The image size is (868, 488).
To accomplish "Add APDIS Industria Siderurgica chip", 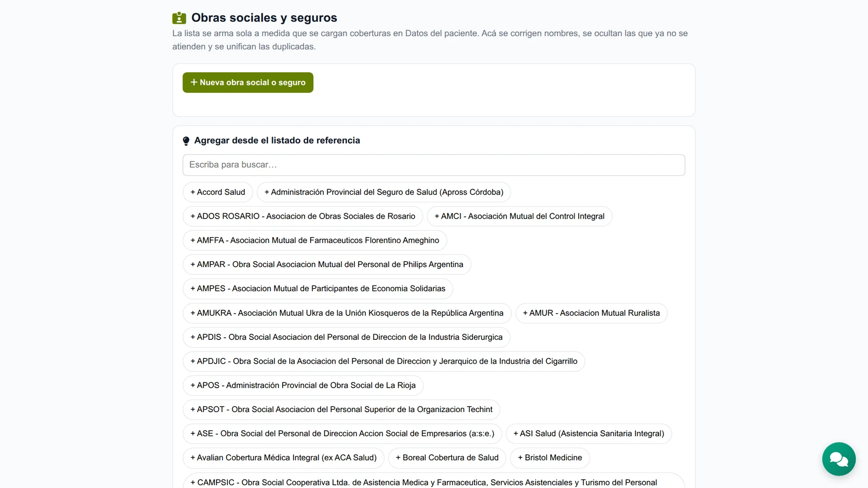I will 346,337.
